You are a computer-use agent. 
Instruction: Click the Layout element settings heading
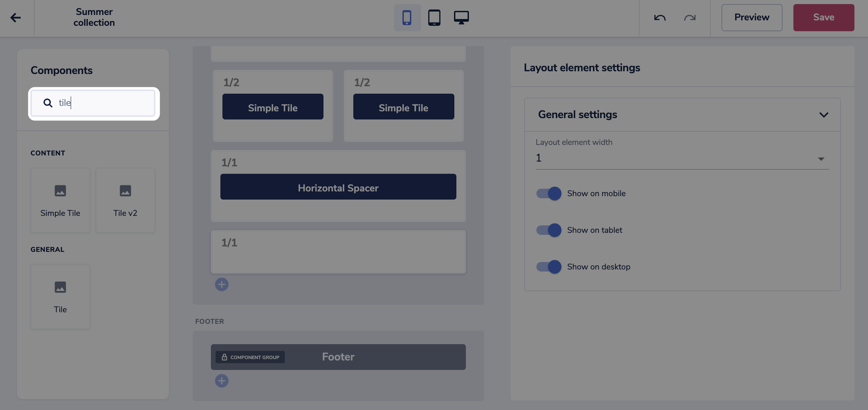click(582, 68)
